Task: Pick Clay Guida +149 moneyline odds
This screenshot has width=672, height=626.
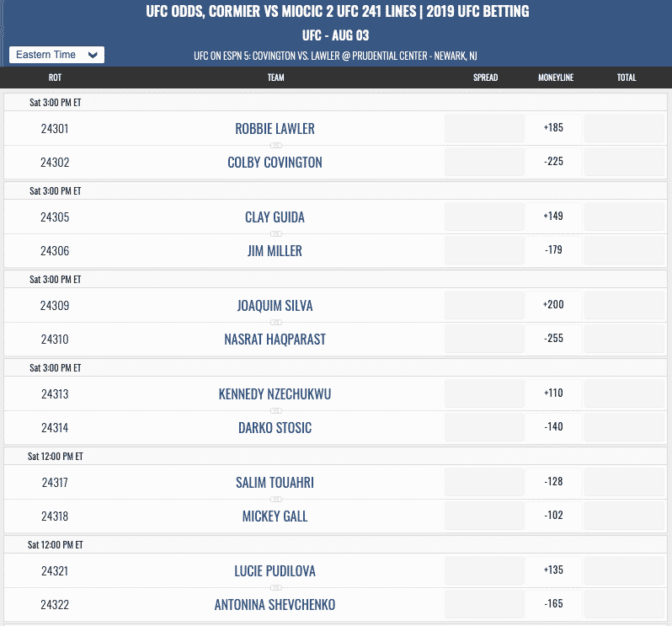Action: coord(553,216)
